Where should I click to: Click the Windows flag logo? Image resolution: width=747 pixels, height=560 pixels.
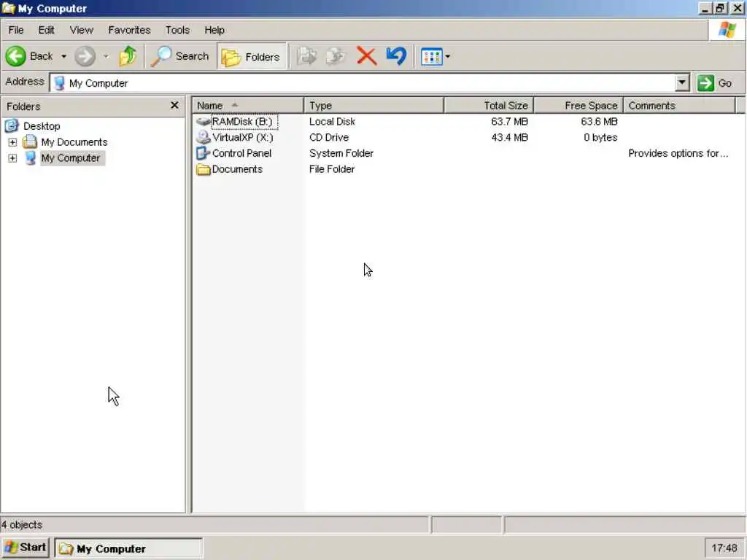tap(727, 29)
